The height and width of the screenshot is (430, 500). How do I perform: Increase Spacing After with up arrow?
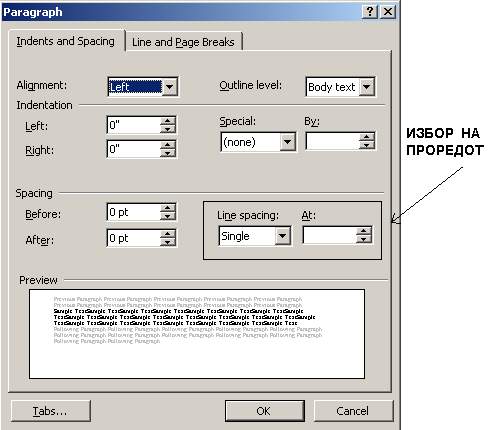(168, 234)
